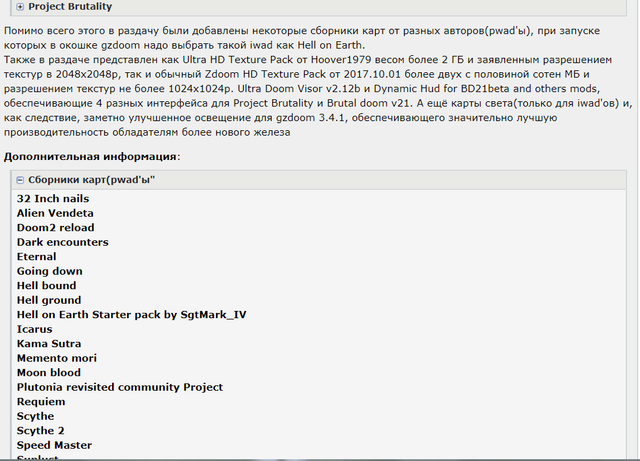Select the 32 Inch nails entry
The width and height of the screenshot is (640, 461).
[53, 198]
